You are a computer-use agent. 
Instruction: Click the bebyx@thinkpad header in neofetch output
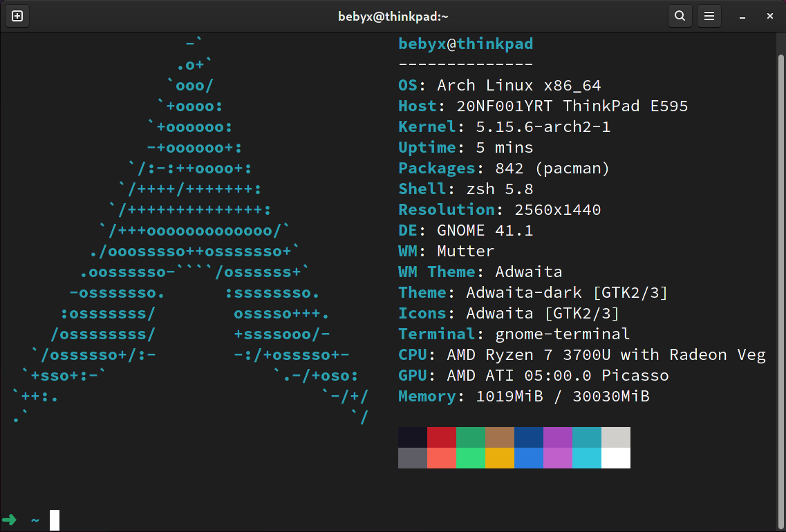pos(466,44)
